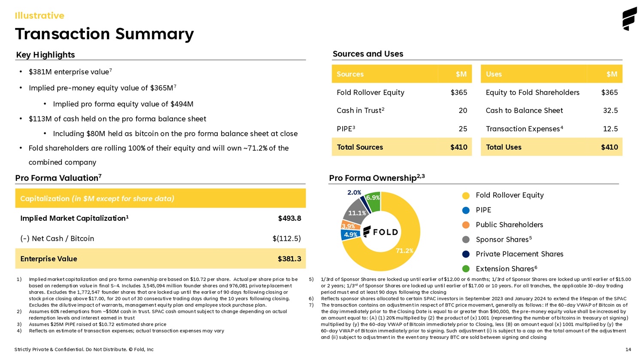The image size is (644, 362).
Task: Click the navy Private Placement Shares legend dot
Action: (466, 254)
